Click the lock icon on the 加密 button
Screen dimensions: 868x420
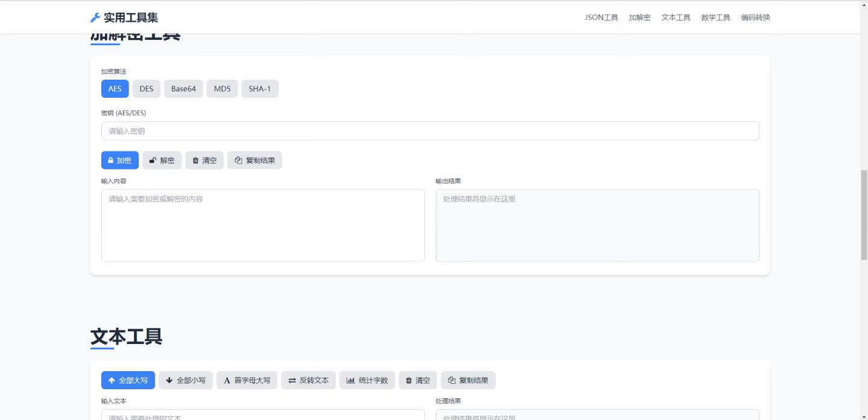pos(111,160)
